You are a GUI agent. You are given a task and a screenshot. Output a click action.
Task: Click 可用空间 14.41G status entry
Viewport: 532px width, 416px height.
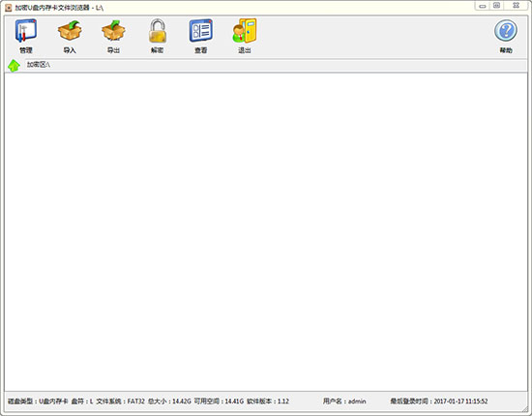(x=219, y=401)
